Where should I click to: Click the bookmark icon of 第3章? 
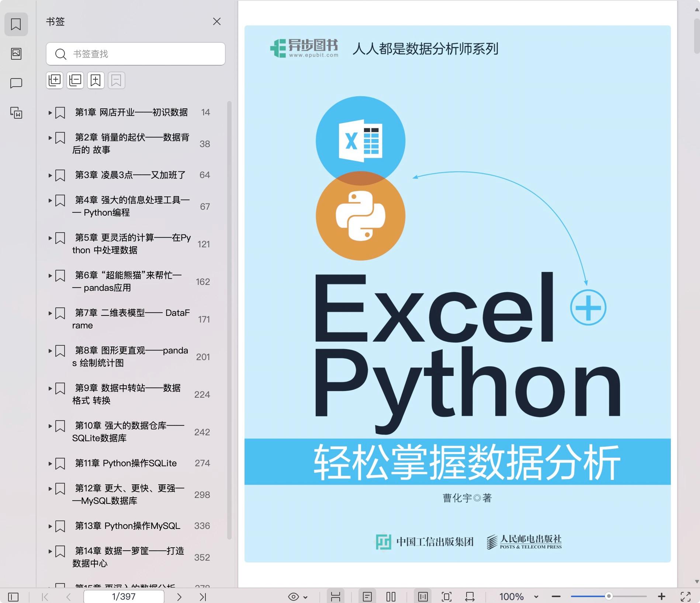click(x=60, y=175)
